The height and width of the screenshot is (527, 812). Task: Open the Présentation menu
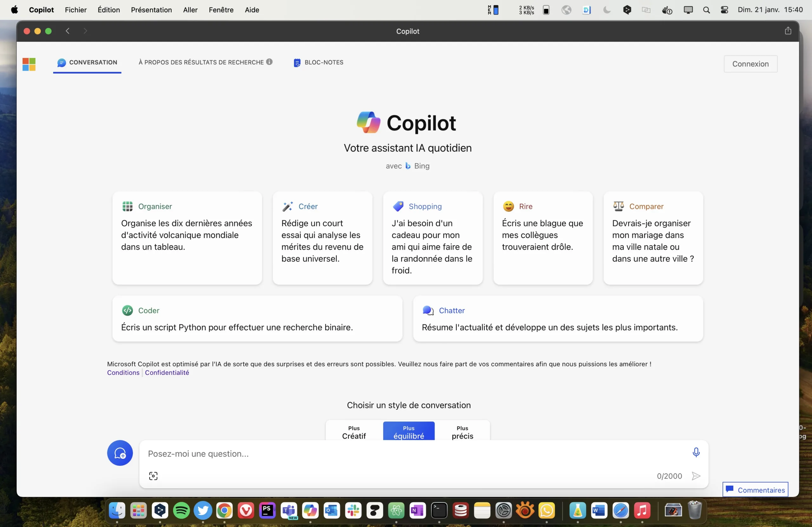pos(152,10)
